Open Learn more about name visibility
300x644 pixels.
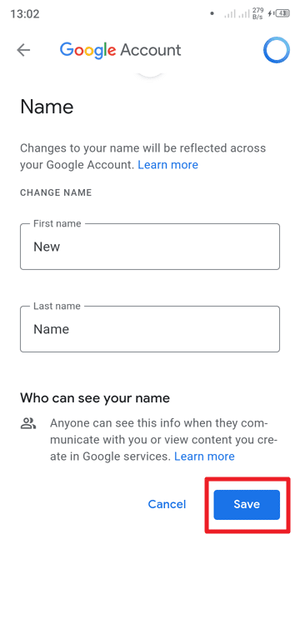204,457
